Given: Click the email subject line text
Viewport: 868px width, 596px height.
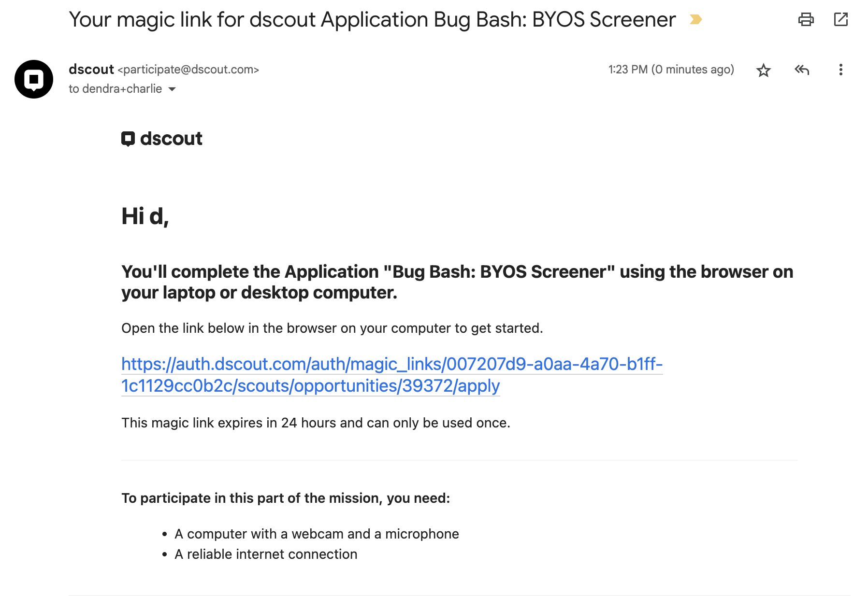Looking at the screenshot, I should (x=372, y=20).
